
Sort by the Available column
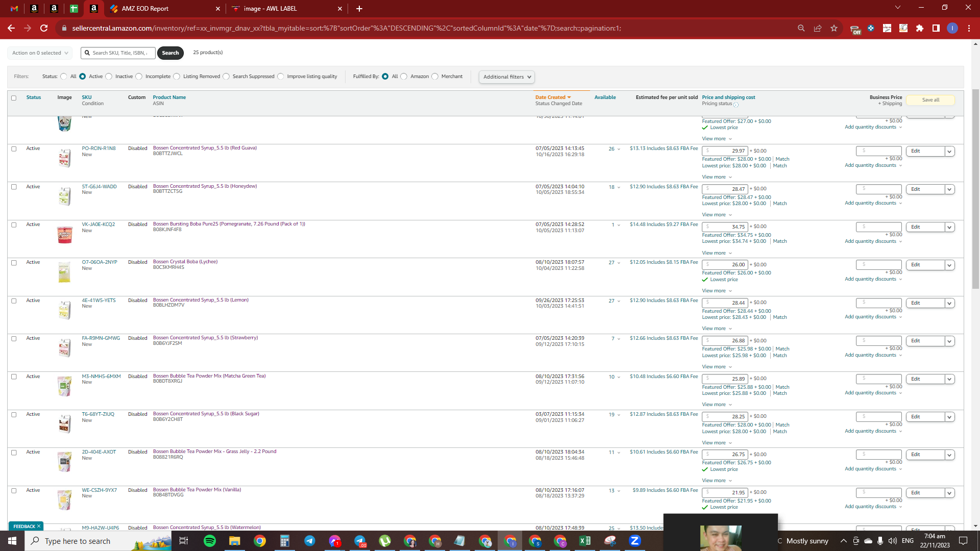click(605, 97)
